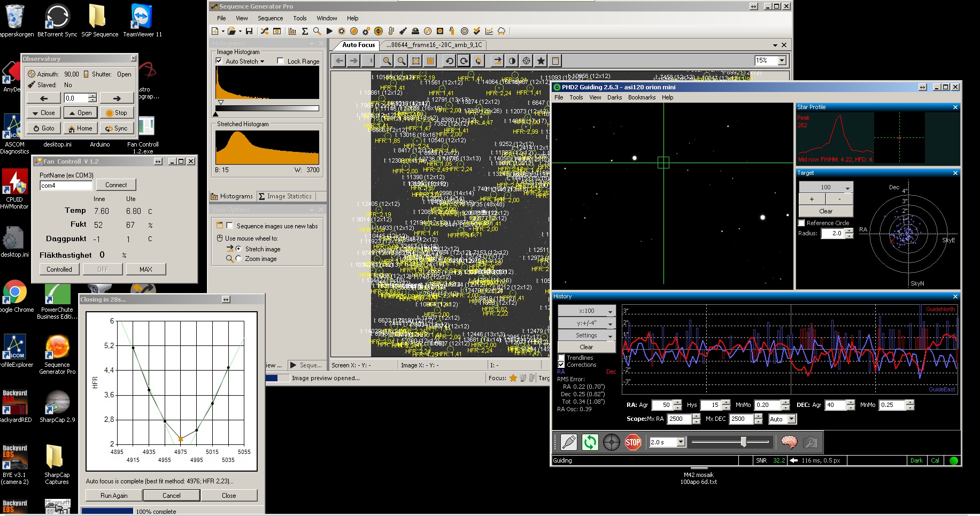Click the star icon in image toolbar
980x516 pixels.
pos(541,61)
